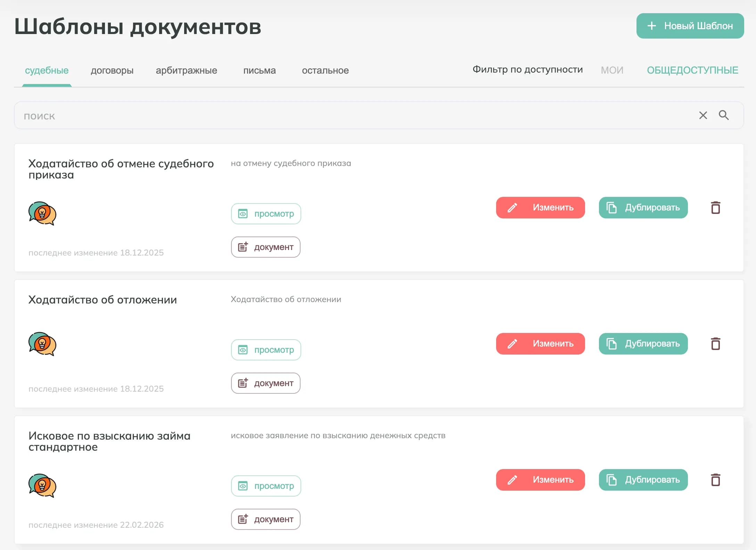Screen dimensions: 756x550
Task: Delete Ходатайство об отложении via its trash icon
Action: point(716,344)
